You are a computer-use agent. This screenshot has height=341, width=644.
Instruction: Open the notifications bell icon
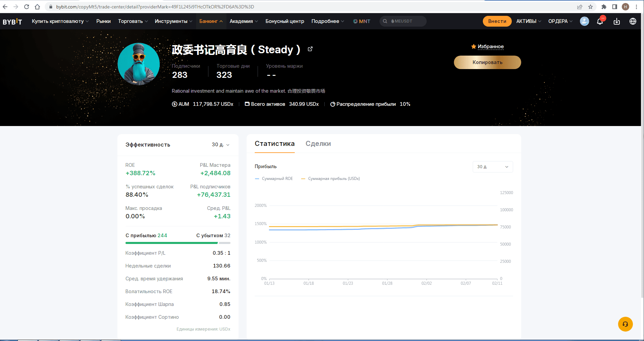(x=600, y=21)
